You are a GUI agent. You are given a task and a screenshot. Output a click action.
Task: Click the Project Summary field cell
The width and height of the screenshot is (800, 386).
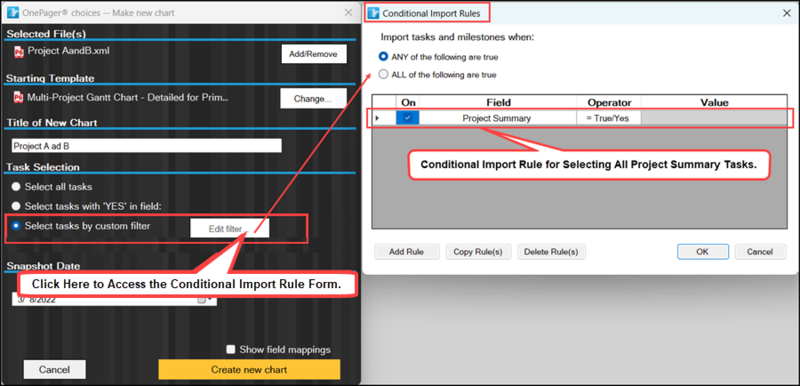pos(497,118)
